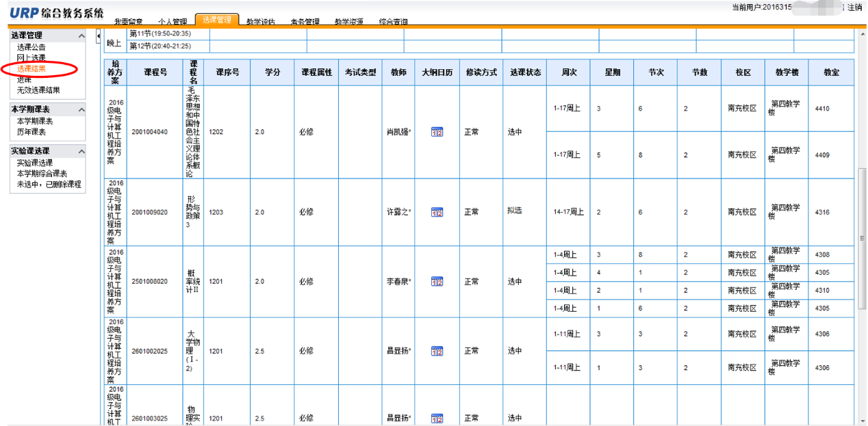Open syllabus calendar icon for 形势与政策 course
This screenshot has height=426, width=868.
tap(437, 212)
